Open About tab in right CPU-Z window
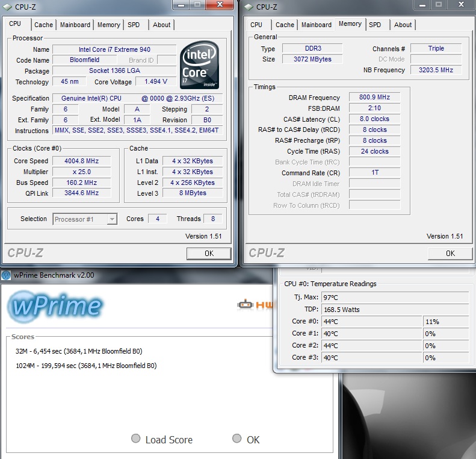 tap(403, 25)
